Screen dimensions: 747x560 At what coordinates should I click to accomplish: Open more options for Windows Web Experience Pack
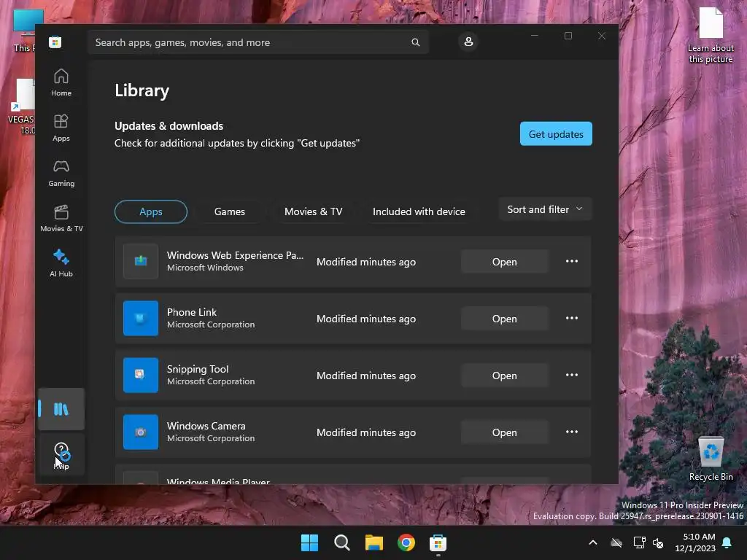(x=572, y=262)
